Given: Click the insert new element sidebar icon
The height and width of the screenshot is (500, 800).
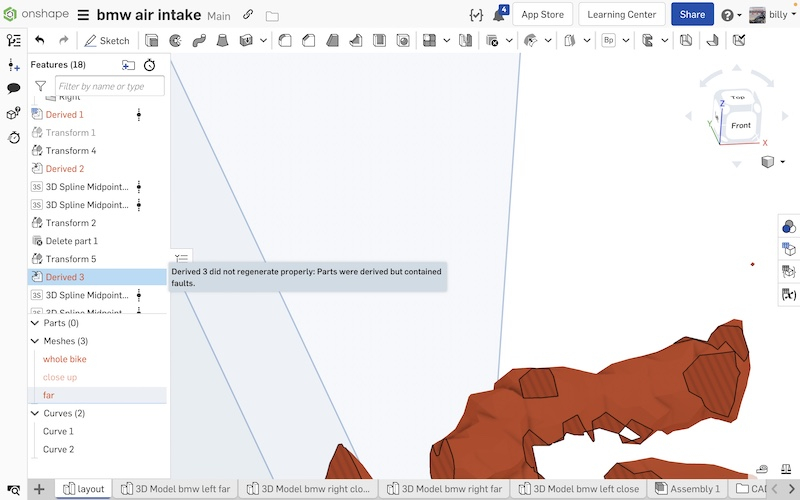Looking at the screenshot, I should coord(14,65).
